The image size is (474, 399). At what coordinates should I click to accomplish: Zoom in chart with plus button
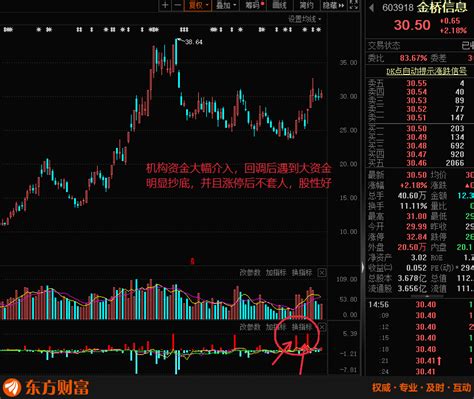point(165,5)
